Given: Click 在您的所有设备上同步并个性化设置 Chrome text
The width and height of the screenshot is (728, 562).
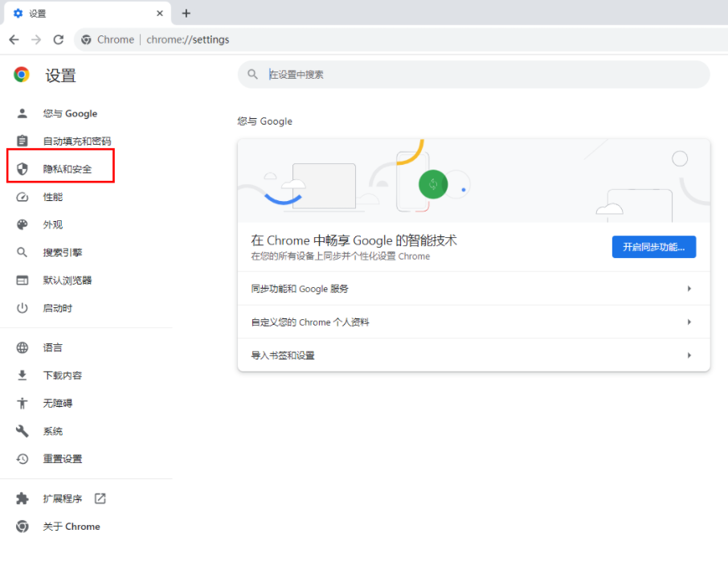Looking at the screenshot, I should (341, 256).
